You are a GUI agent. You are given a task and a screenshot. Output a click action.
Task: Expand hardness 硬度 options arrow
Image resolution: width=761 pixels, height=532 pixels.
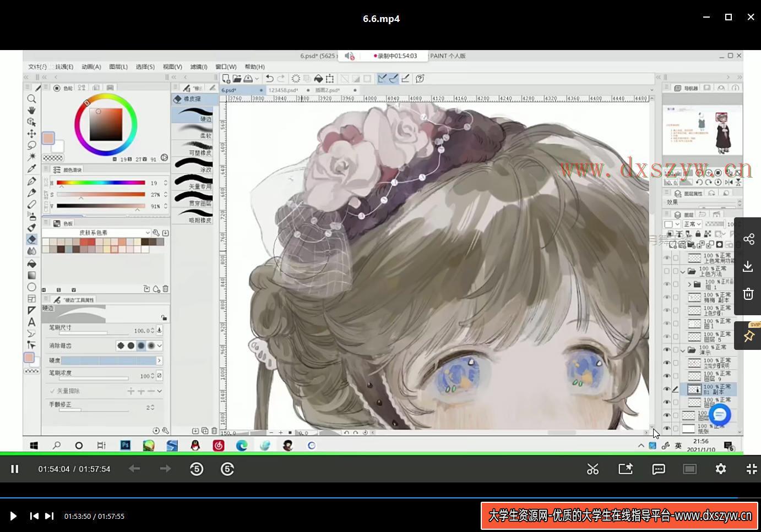[x=160, y=360]
